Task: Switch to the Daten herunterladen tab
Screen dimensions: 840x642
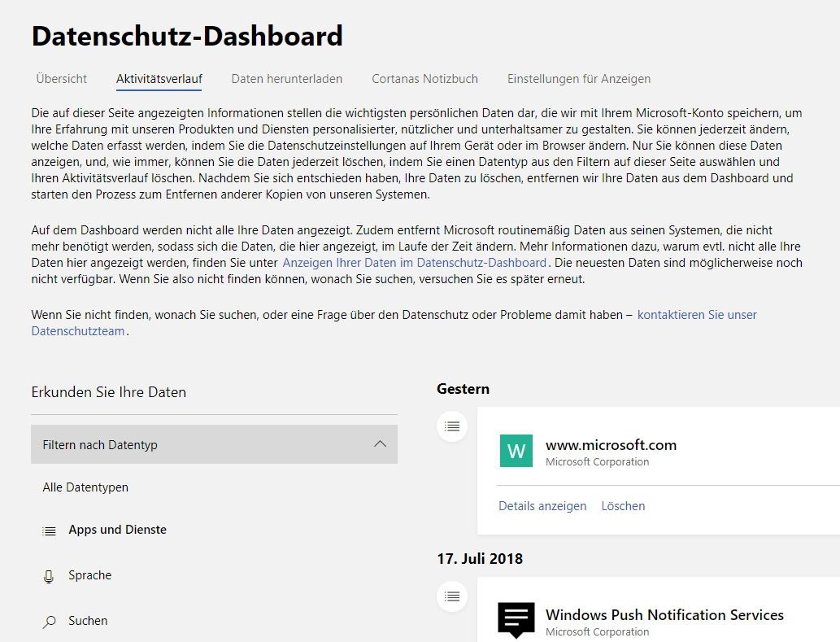Action: coord(286,79)
